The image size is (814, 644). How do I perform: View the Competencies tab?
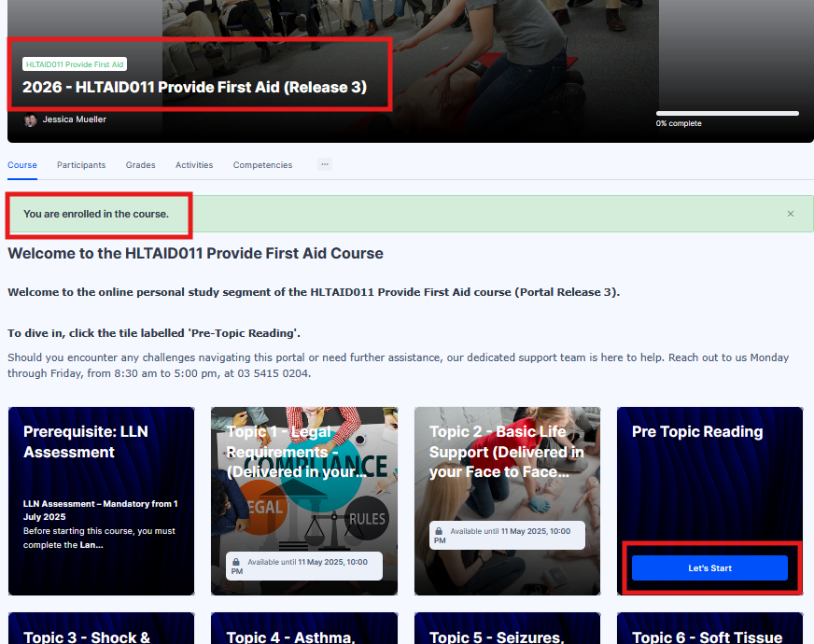tap(262, 165)
